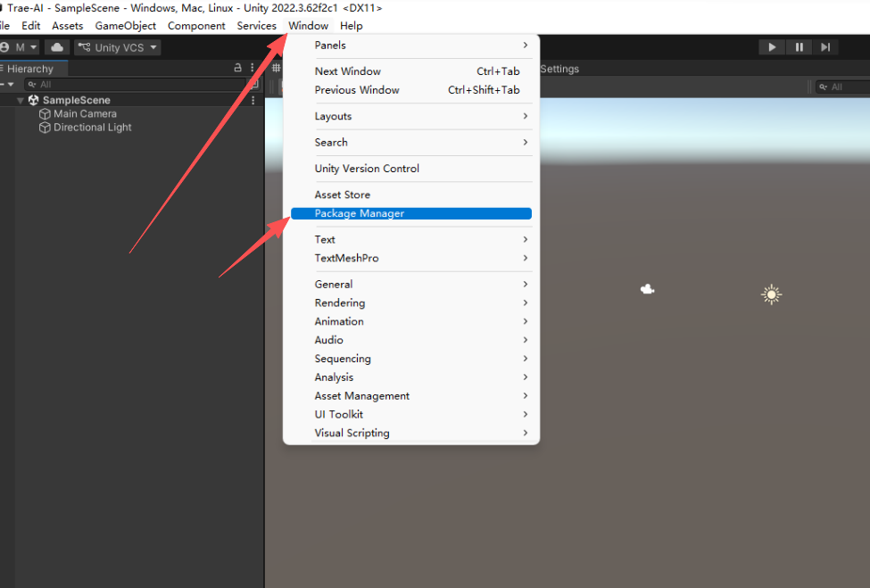Viewport: 870px width, 588px height.
Task: Expand the Audio submenu
Action: tap(411, 340)
